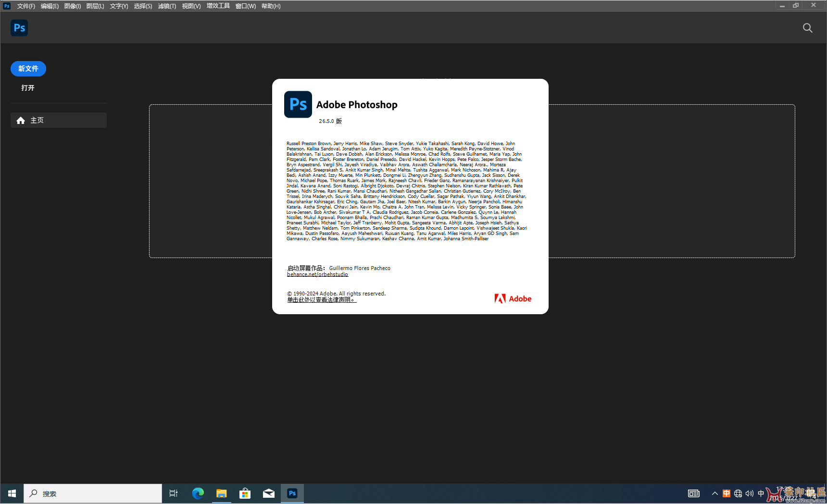Open the 文字(Y) menu
827x504 pixels.
(119, 6)
